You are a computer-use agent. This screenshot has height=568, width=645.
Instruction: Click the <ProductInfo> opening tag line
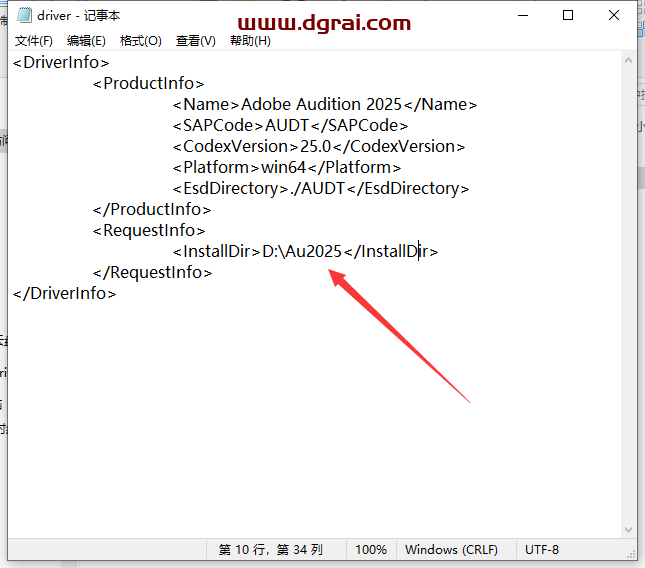[148, 83]
